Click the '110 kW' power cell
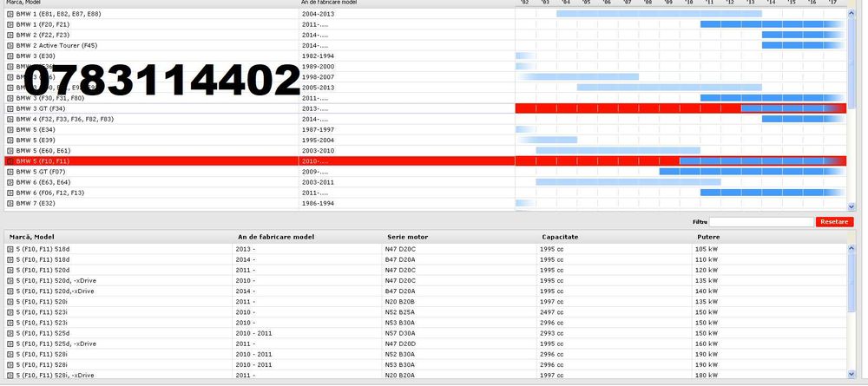 coord(707,259)
